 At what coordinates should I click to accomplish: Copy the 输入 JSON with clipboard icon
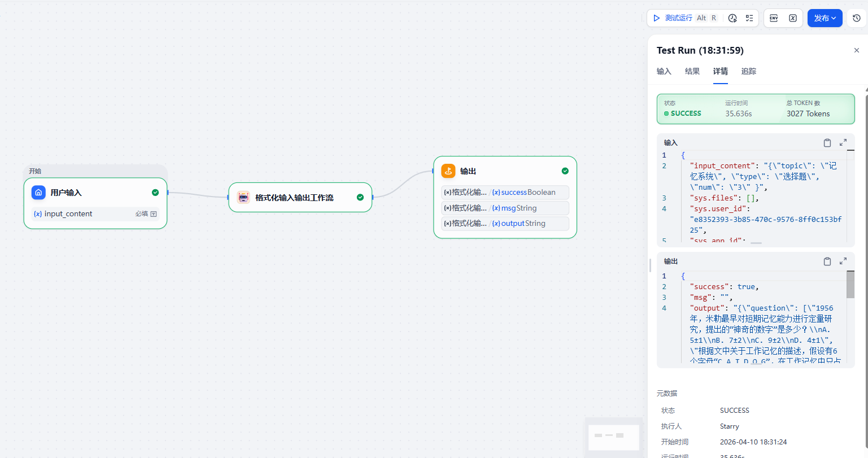coord(827,143)
